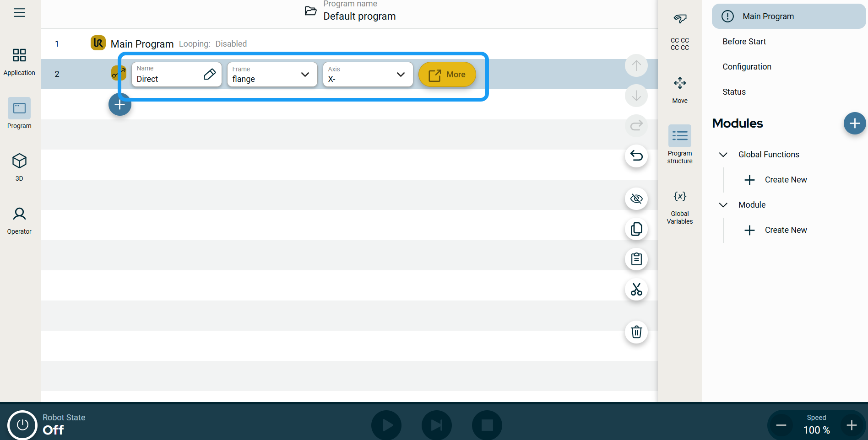
Task: Click the yellow More button
Action: pos(447,75)
